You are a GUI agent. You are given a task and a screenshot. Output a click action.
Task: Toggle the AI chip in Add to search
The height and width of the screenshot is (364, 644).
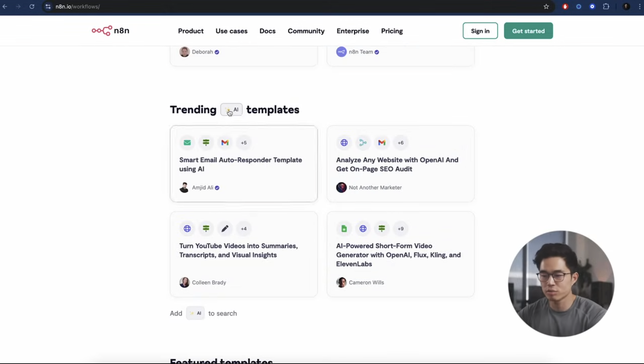[x=195, y=313]
